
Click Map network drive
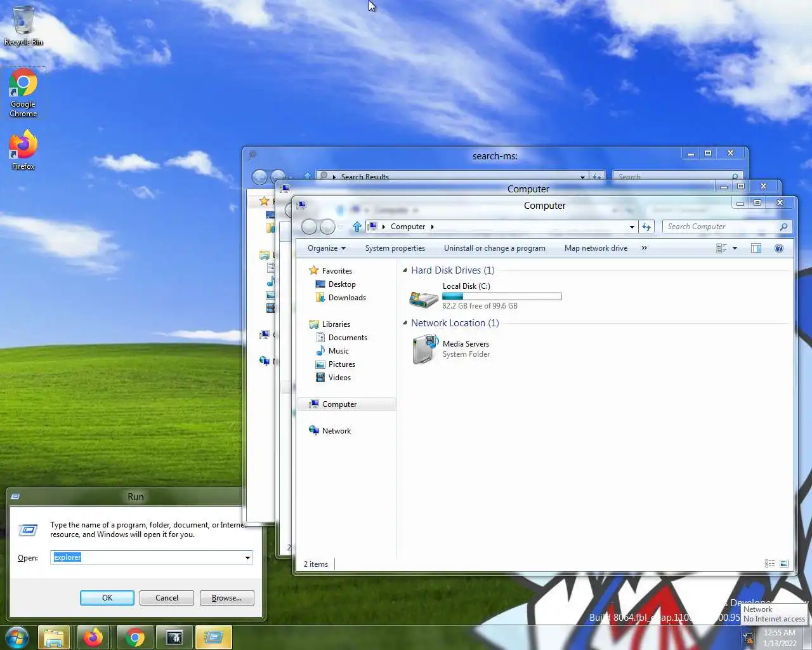[596, 248]
